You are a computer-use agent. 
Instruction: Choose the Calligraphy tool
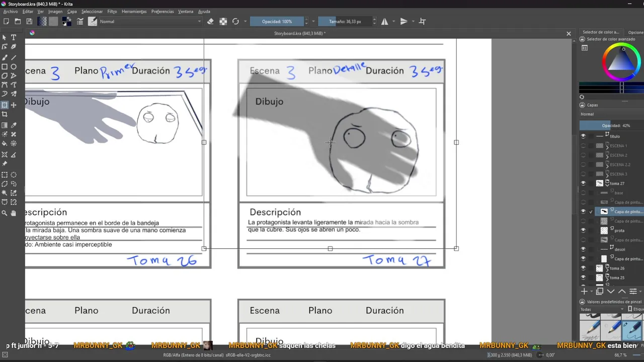[14, 47]
